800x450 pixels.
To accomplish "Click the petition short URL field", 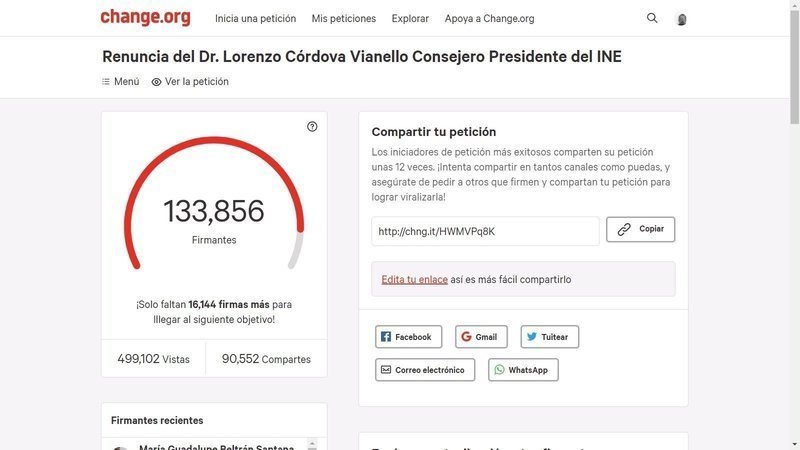I will coord(485,231).
